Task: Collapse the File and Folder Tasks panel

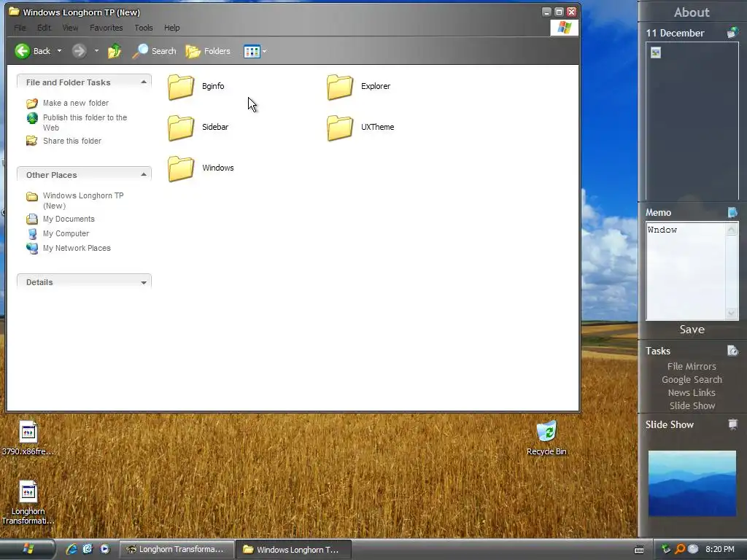Action: point(144,82)
